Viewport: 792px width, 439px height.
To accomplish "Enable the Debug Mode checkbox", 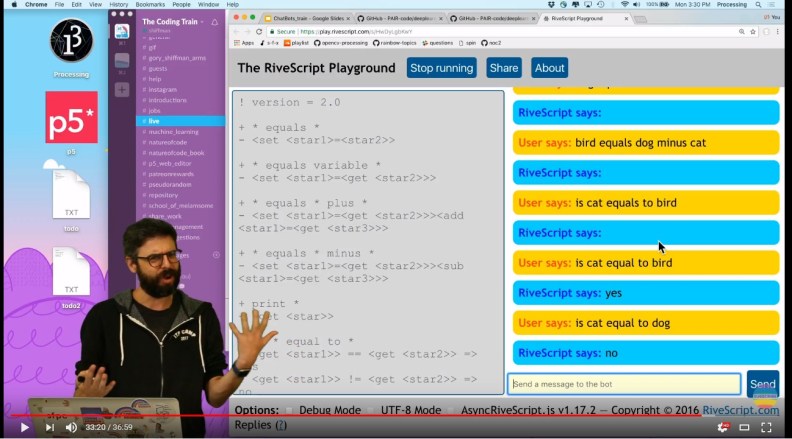I will [289, 410].
